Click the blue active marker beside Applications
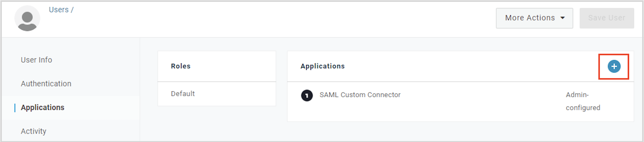644x142 pixels. coord(15,107)
